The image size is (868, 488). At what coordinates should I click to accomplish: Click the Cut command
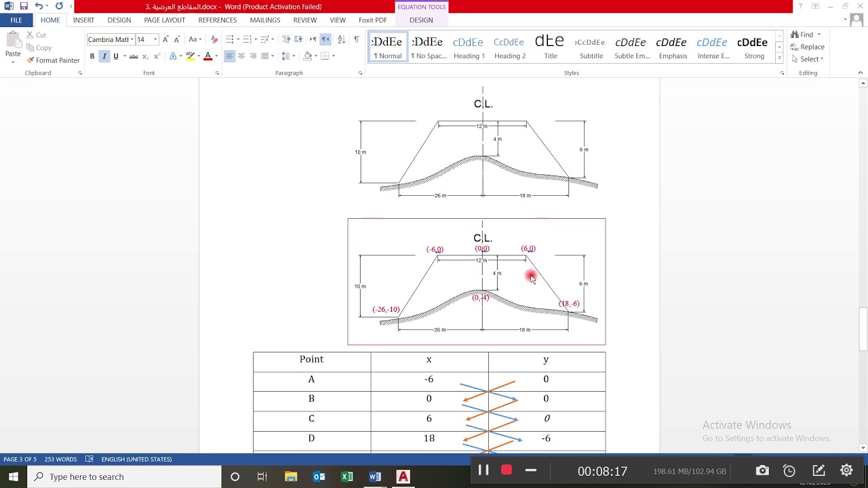point(36,35)
